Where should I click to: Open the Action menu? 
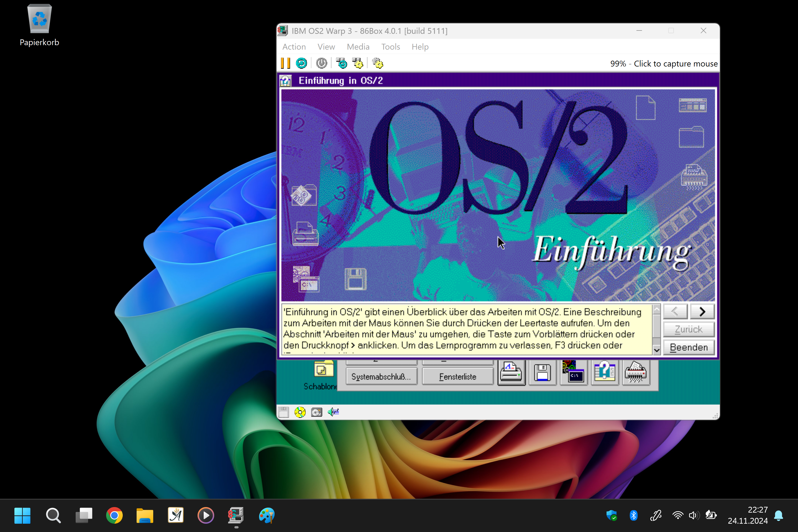294,47
